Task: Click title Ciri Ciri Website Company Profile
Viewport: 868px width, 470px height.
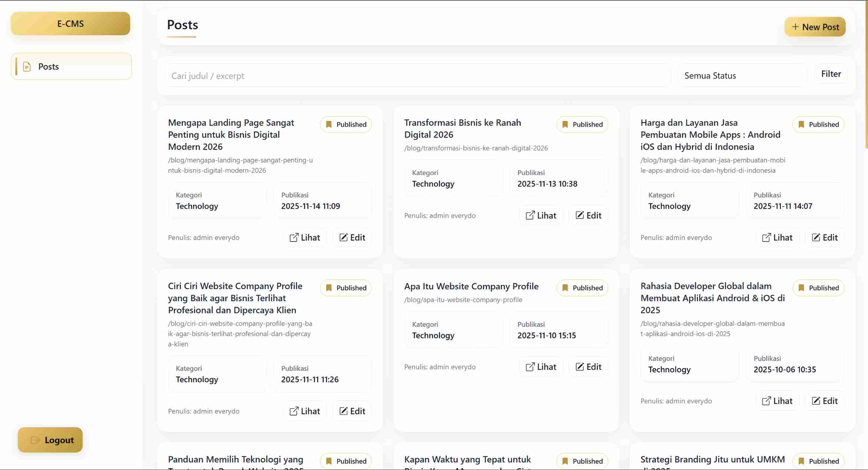Action: [x=235, y=298]
